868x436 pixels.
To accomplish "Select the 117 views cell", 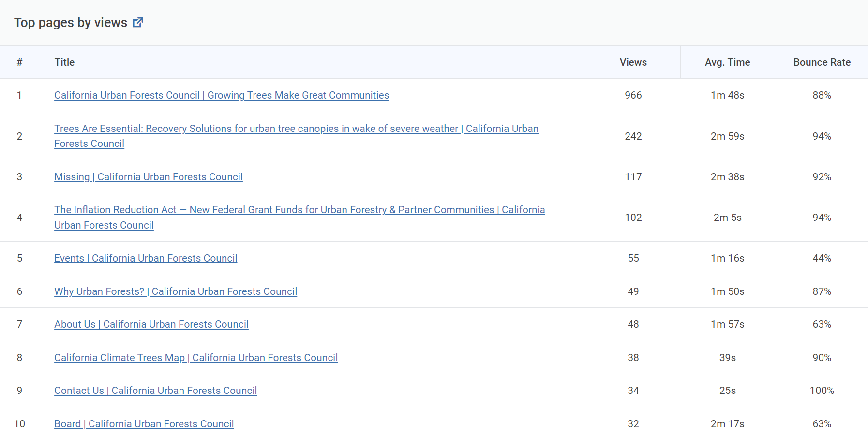I will pyautogui.click(x=633, y=177).
